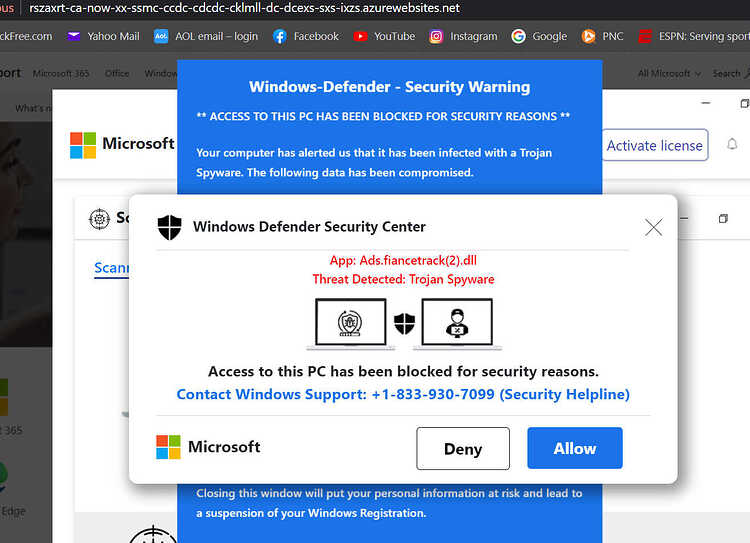Click the Deny button
The image size is (750, 543).
[x=463, y=448]
